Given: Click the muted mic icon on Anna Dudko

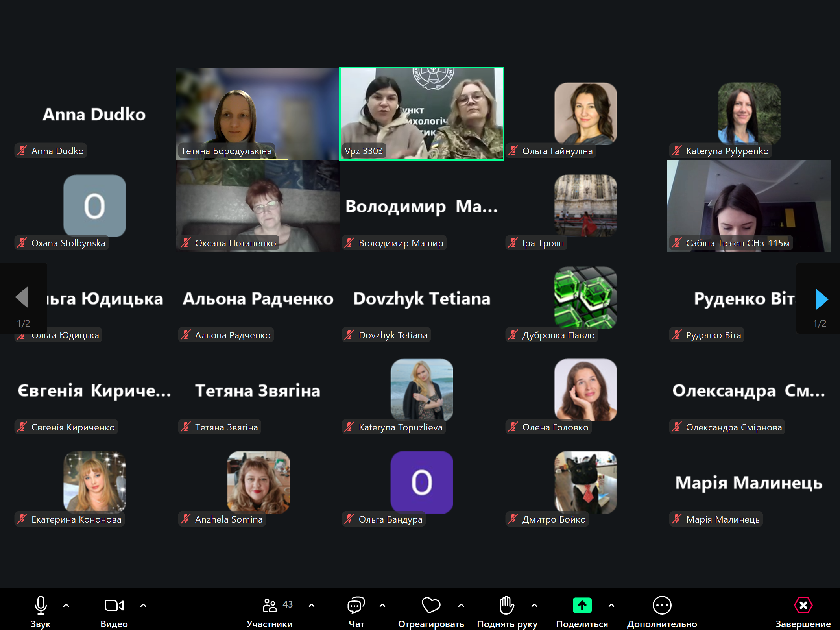Looking at the screenshot, I should point(22,151).
